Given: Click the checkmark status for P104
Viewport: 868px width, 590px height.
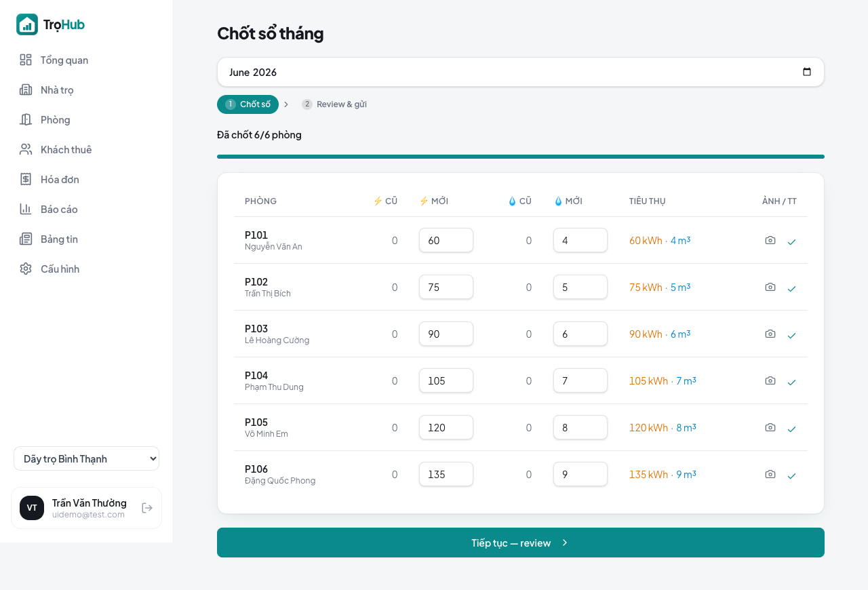Looking at the screenshot, I should coord(791,382).
